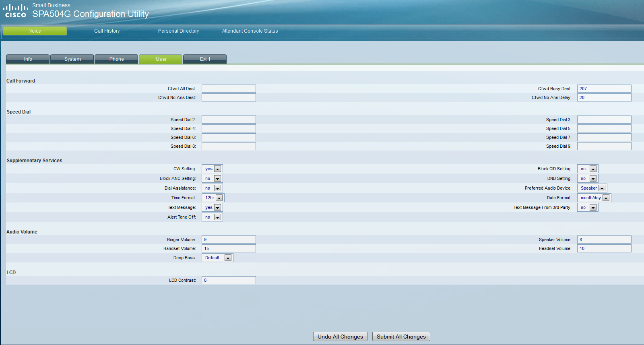This screenshot has width=644, height=345.
Task: Click the Speed Dial 4 field
Action: pyautogui.click(x=229, y=128)
